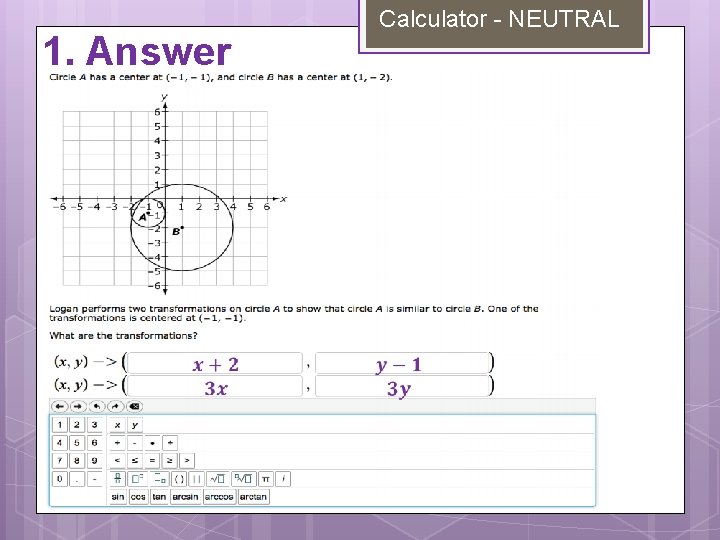Click number key 4
The width and height of the screenshot is (720, 540).
point(60,443)
